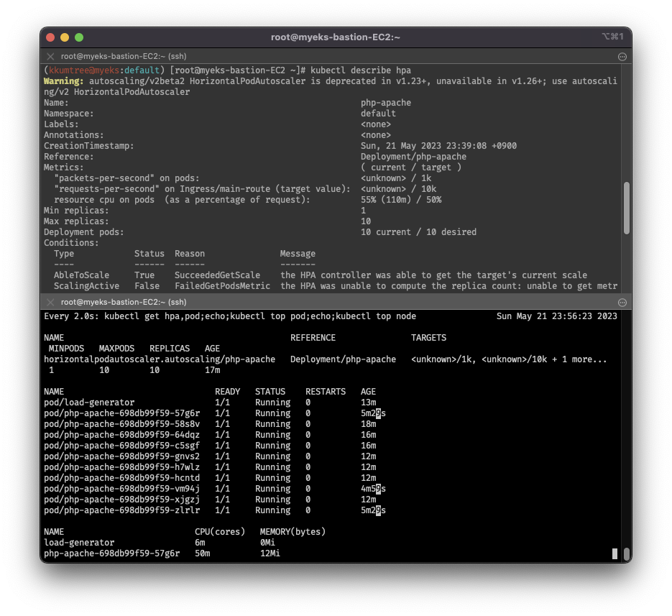Click 'horizontalpodautoscaler.autoscaling/php-apache' row name
This screenshot has height=616, width=672.
(160, 359)
